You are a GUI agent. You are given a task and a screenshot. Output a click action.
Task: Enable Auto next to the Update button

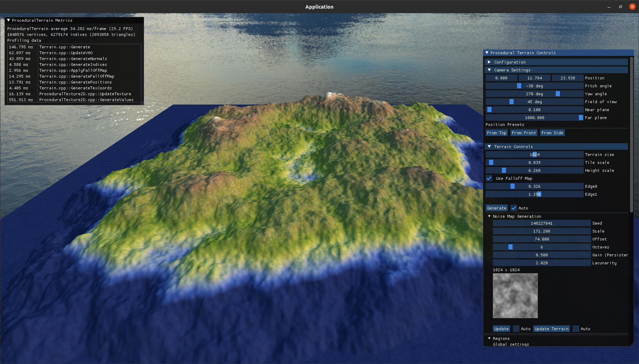pos(516,329)
